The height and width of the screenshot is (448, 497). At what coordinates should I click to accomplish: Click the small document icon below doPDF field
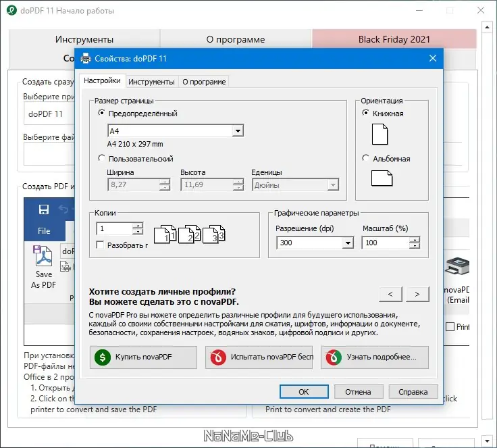[66, 266]
